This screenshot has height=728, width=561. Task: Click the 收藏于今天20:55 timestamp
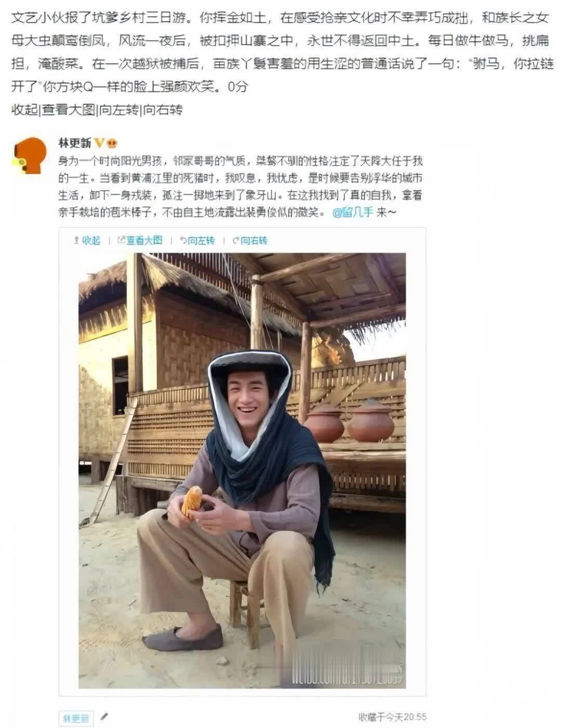(392, 717)
